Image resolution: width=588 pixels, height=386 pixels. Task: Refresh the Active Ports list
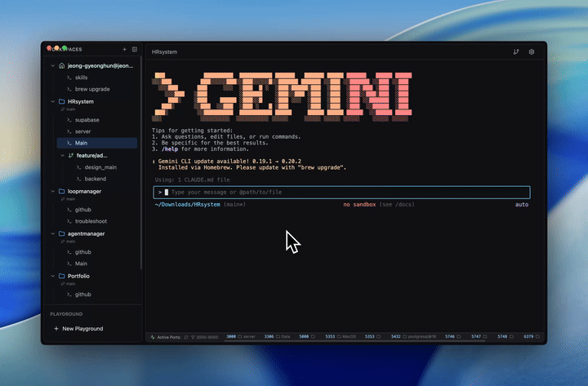point(186,337)
